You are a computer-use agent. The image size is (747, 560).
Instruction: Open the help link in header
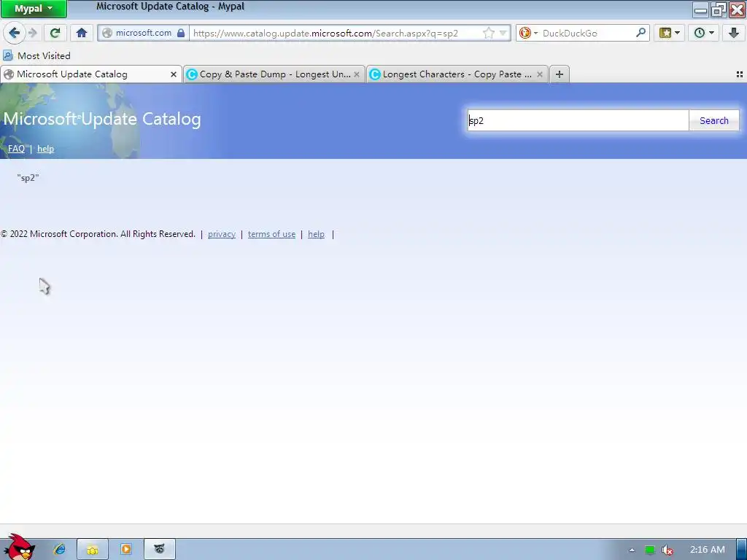(46, 149)
